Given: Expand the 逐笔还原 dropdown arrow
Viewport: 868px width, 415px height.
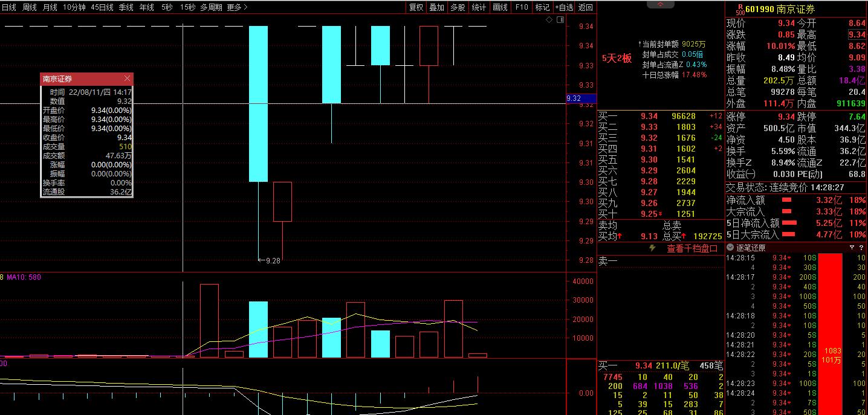Looking at the screenshot, I should point(730,248).
